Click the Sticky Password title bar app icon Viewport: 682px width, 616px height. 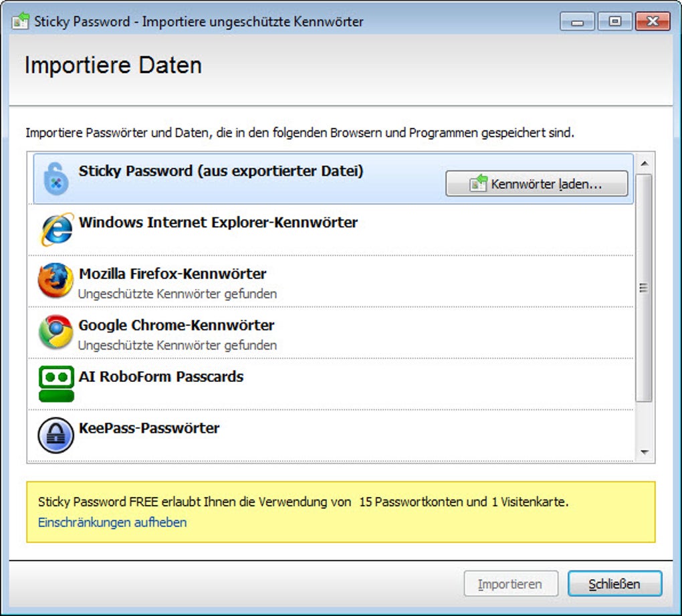[21, 21]
